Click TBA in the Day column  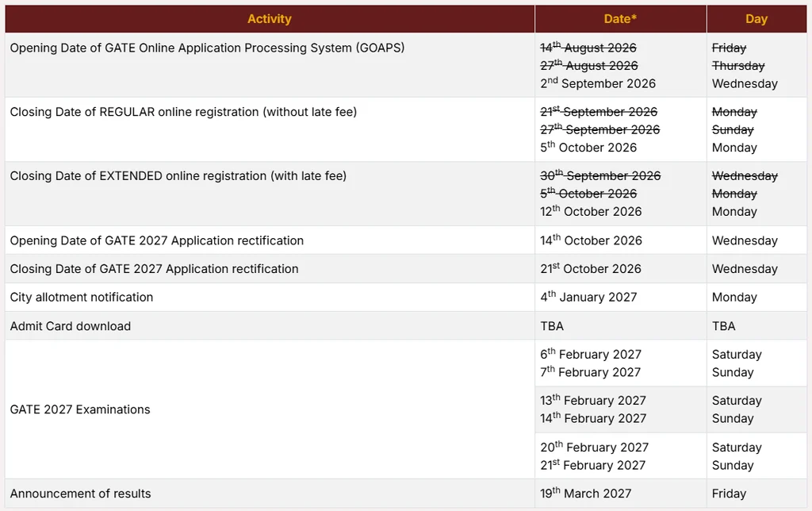723,326
